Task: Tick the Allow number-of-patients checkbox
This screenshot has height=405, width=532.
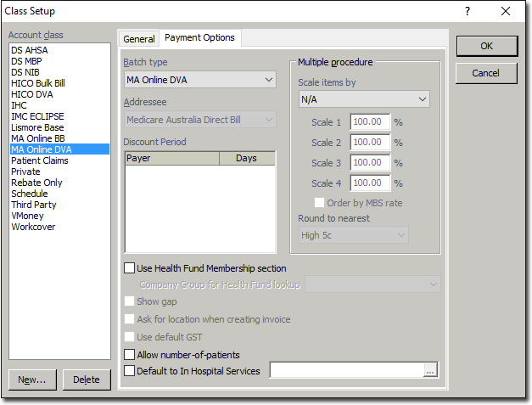Action: [130, 354]
